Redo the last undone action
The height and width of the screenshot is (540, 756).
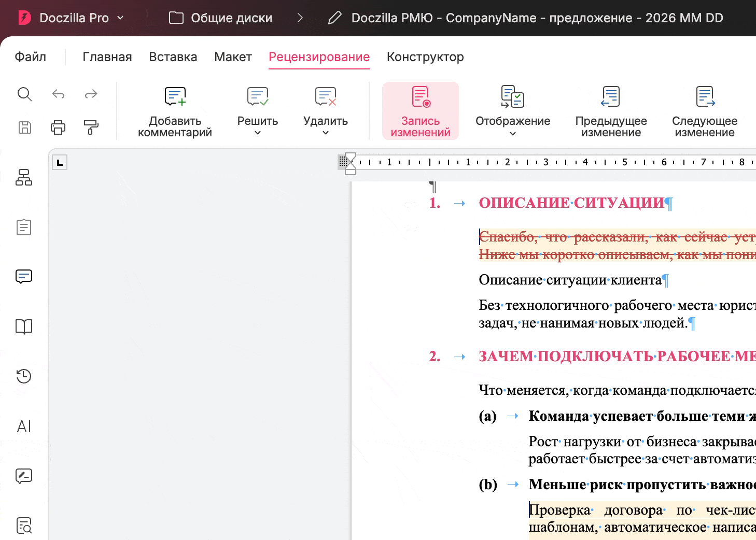point(91,94)
